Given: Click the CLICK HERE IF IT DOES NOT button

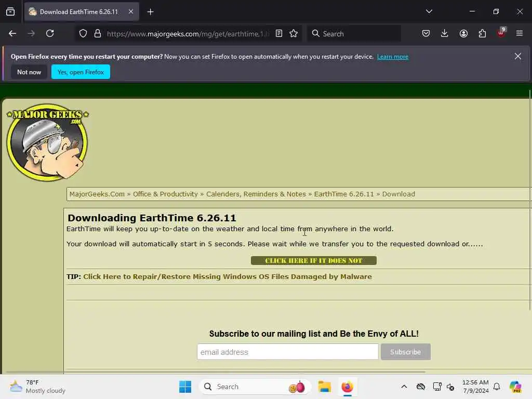Looking at the screenshot, I should pos(313,261).
